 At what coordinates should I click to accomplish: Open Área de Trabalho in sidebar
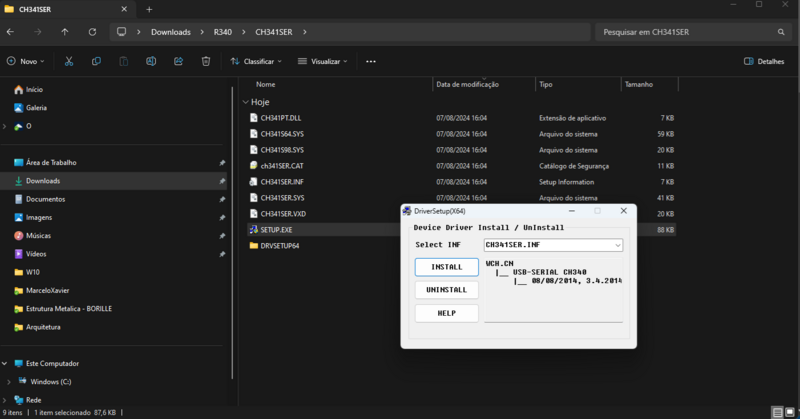pos(51,162)
